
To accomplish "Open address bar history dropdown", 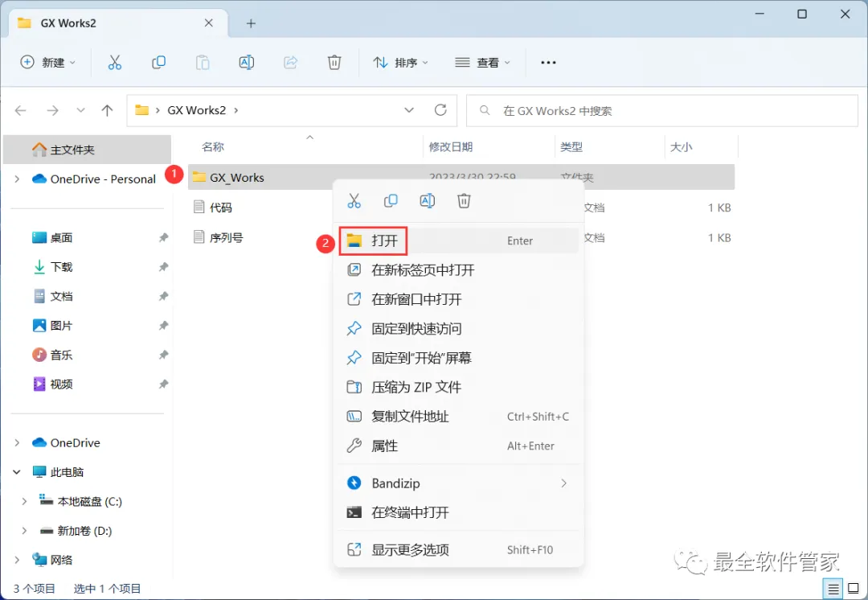I will click(x=409, y=110).
